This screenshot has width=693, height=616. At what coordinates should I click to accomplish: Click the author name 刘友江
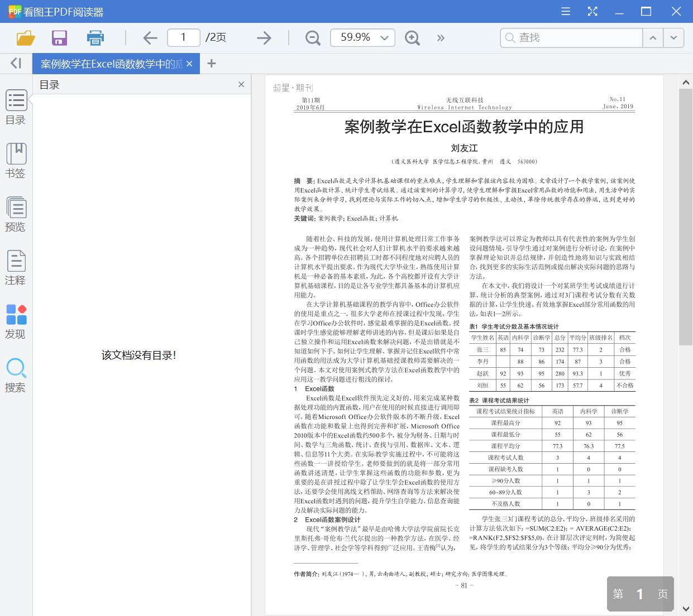coord(464,148)
